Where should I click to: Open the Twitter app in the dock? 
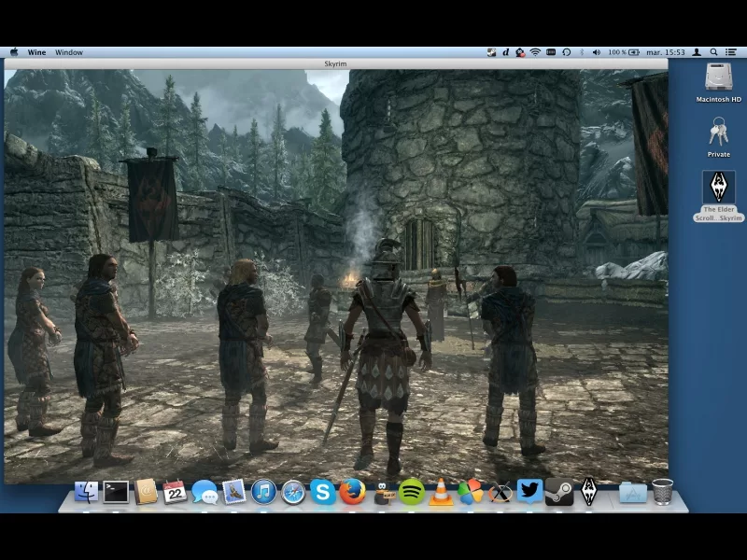pyautogui.click(x=529, y=492)
